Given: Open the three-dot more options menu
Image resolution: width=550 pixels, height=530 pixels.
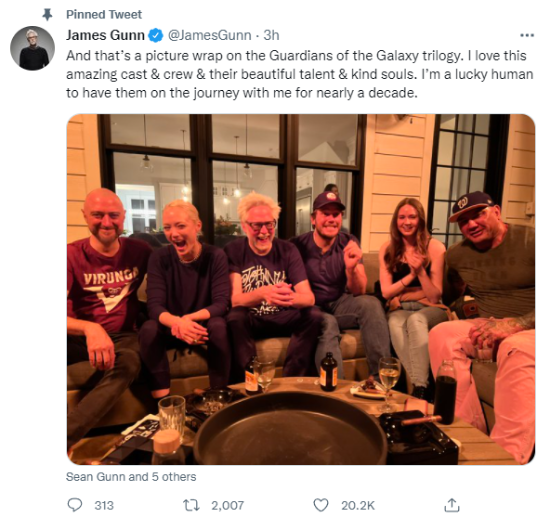Looking at the screenshot, I should click(x=527, y=35).
